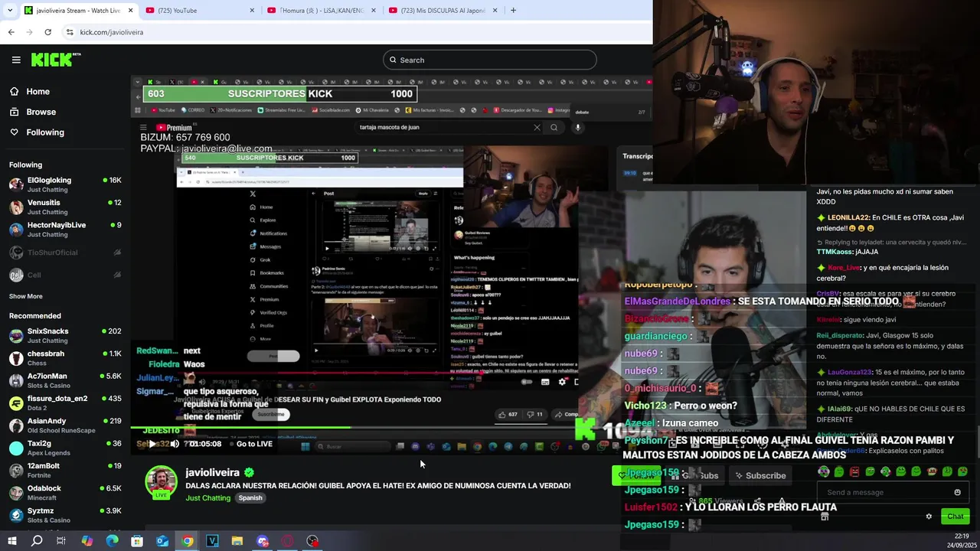Open OBS Studio from the taskbar
980x551 pixels.
point(312,541)
